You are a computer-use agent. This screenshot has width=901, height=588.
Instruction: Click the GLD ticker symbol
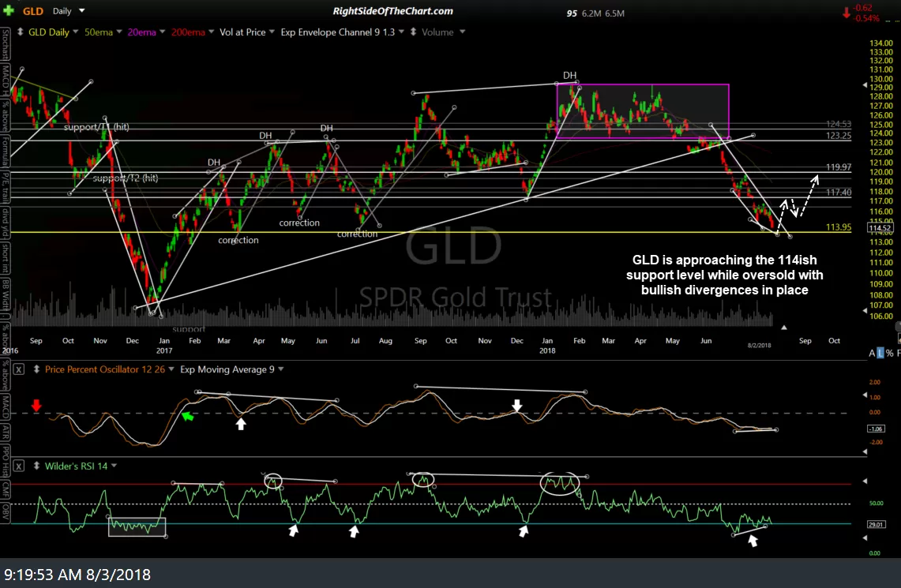pos(32,11)
